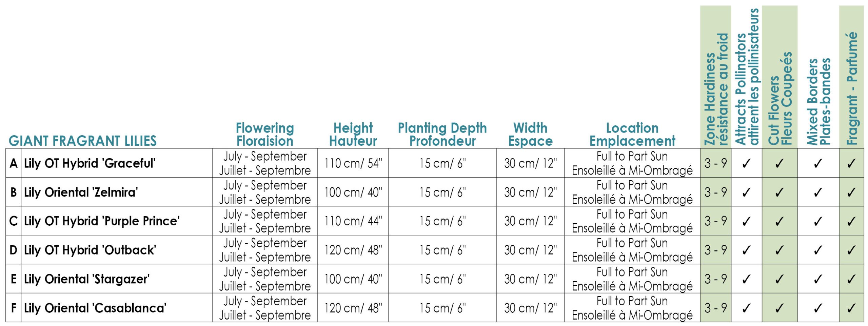Image resolution: width=868 pixels, height=326 pixels.
Task: Click Cut Flowers checkmark in 'Zelmira' row
Action: tap(779, 192)
